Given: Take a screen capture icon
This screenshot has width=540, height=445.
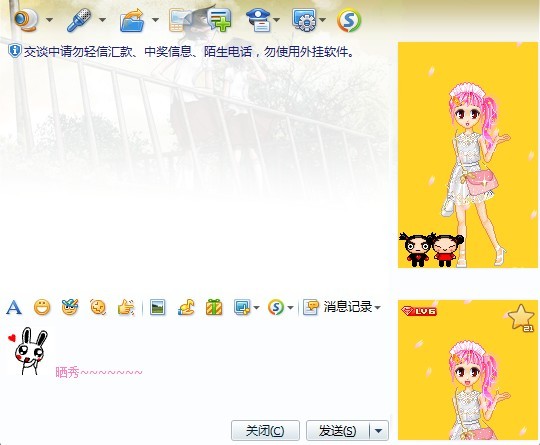Looking at the screenshot, I should (x=242, y=307).
